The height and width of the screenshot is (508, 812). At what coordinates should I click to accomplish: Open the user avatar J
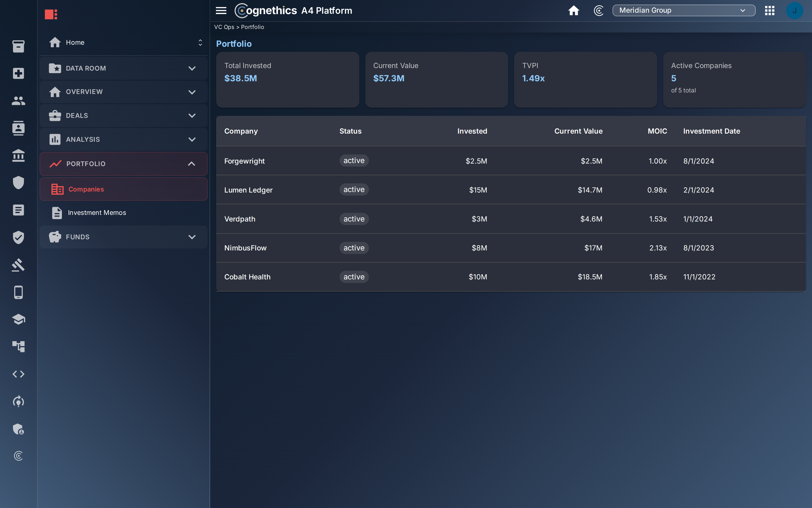coord(794,10)
